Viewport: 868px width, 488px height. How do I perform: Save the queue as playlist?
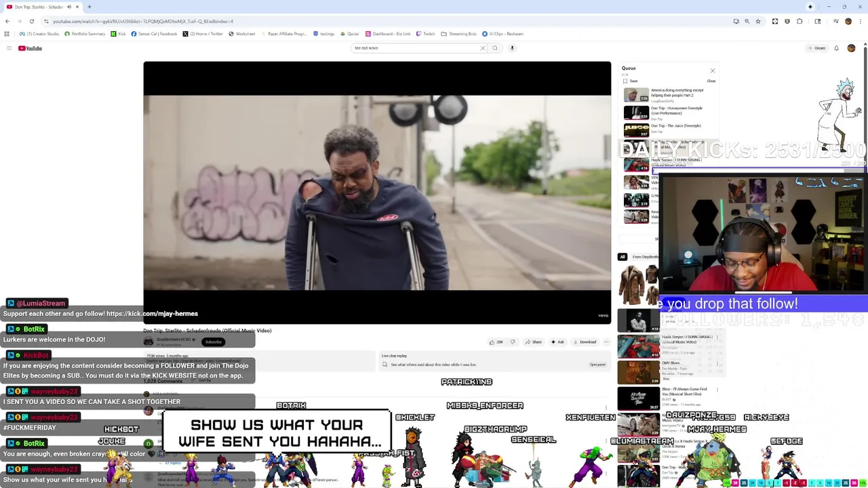tap(631, 81)
